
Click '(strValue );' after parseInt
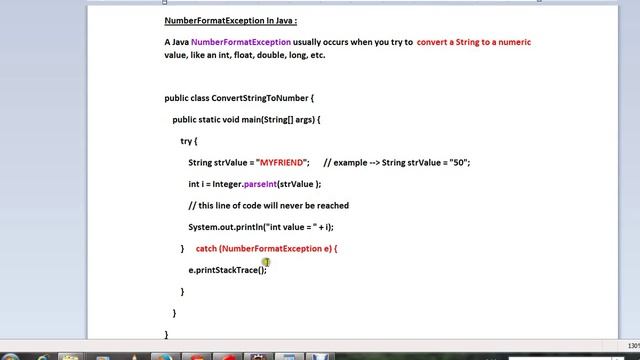pos(299,184)
